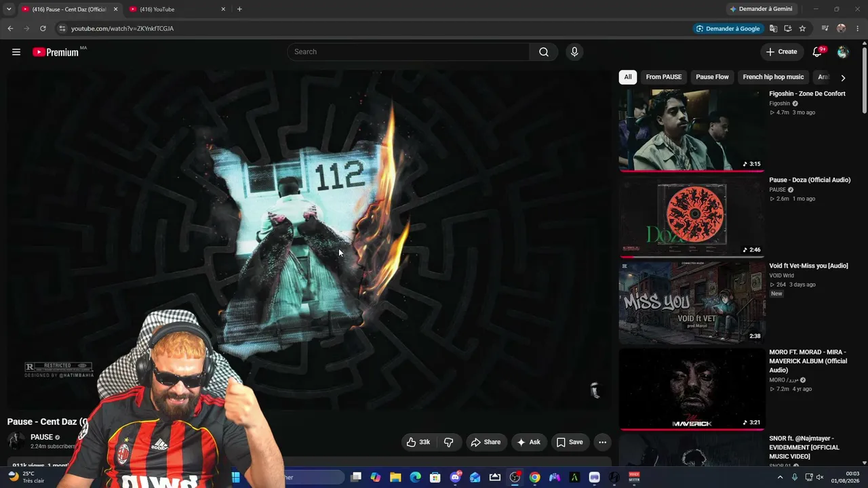
Task: Visit the VOID Wrld channel name
Action: tap(781, 276)
